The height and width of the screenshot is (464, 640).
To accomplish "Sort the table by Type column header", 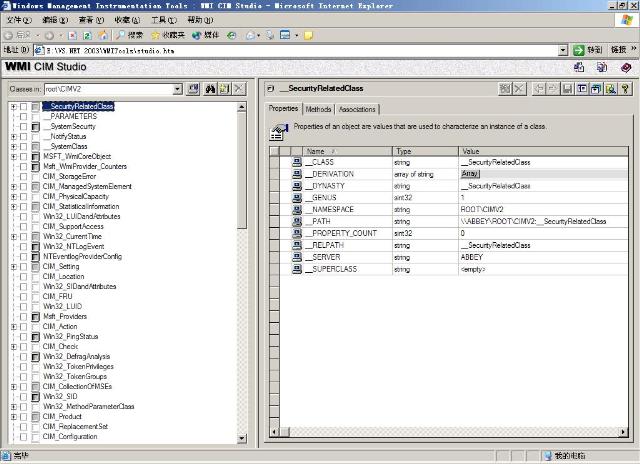I will click(x=425, y=151).
